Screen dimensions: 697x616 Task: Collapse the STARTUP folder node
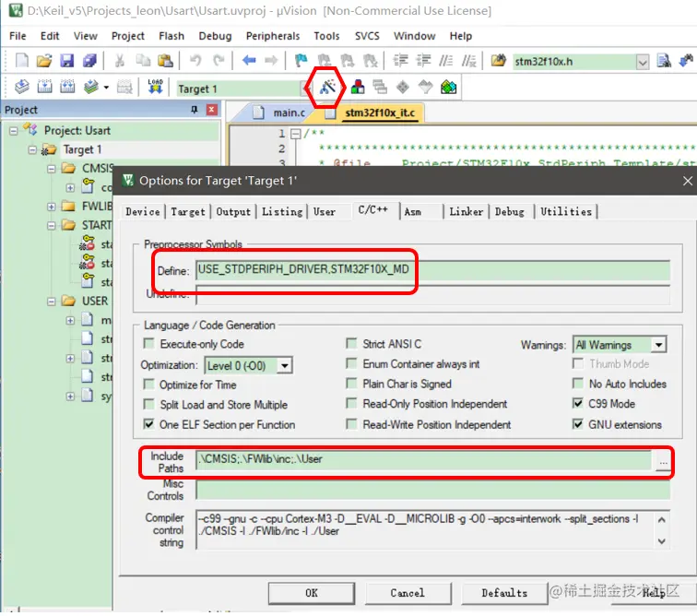click(52, 226)
